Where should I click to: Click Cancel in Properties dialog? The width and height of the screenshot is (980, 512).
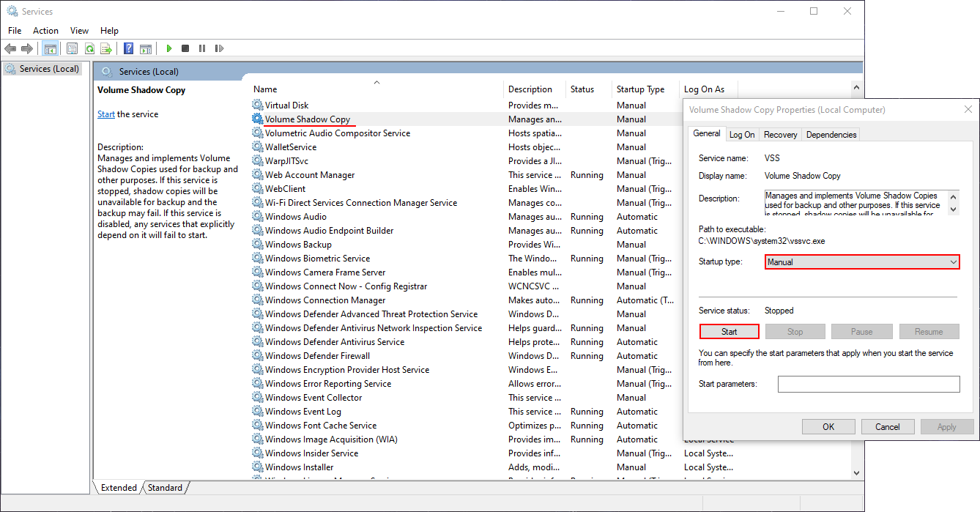[888, 427]
